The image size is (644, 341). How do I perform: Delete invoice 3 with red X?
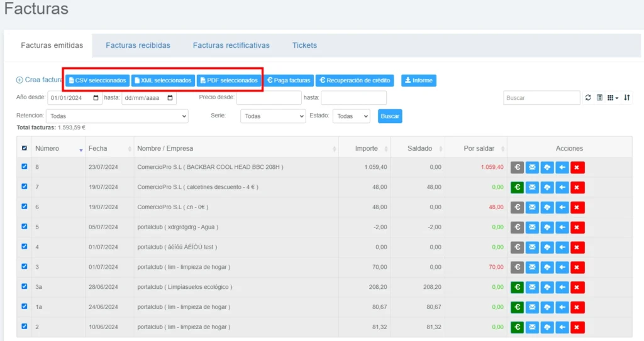[x=577, y=267]
